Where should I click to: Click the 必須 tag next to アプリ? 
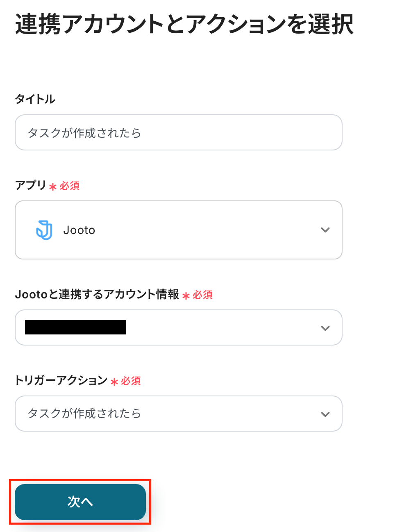70,186
